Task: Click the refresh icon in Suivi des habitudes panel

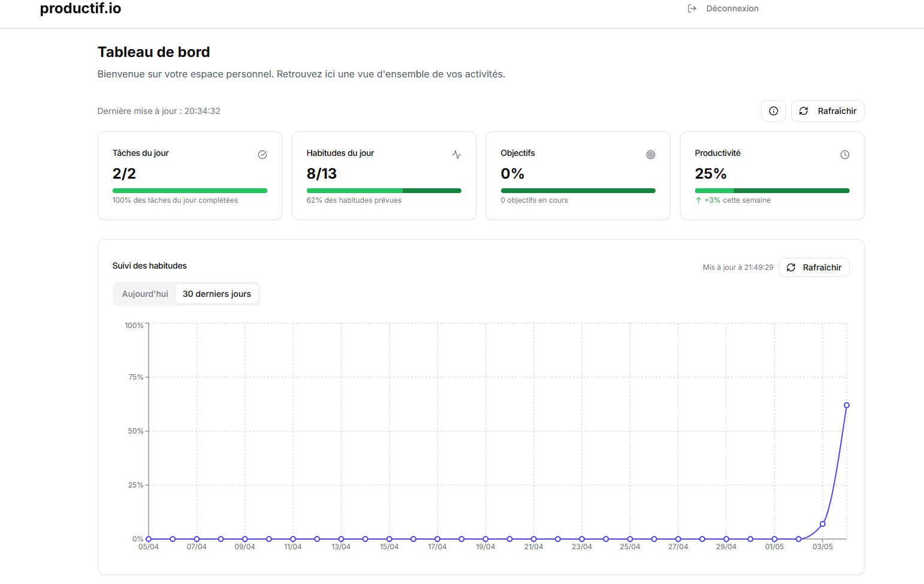Action: tap(791, 267)
